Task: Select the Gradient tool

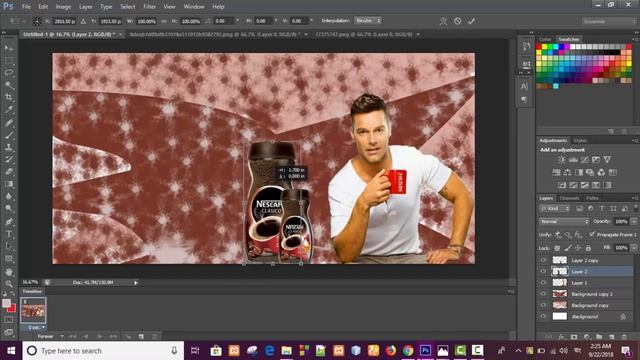Action: pyautogui.click(x=9, y=184)
